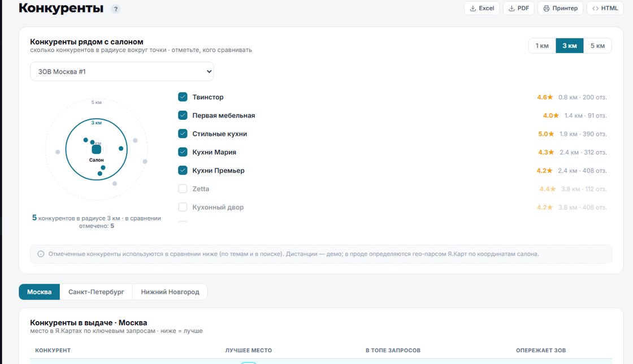
Task: Switch to the Санкт-Петербург city tab
Action: (x=96, y=292)
